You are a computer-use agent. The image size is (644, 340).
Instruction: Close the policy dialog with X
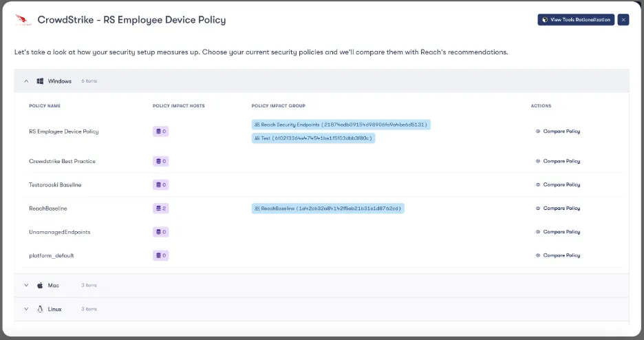click(623, 20)
